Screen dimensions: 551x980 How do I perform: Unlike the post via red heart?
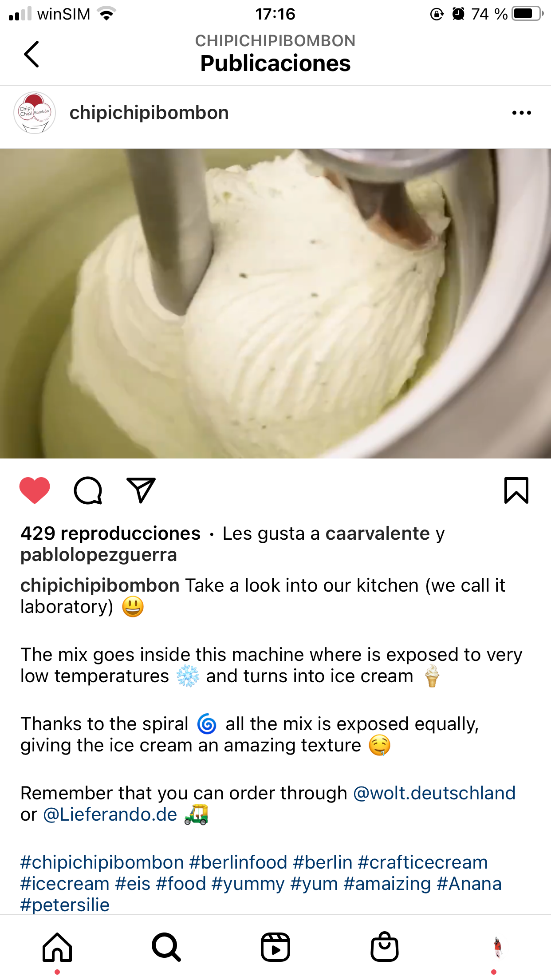click(x=35, y=490)
